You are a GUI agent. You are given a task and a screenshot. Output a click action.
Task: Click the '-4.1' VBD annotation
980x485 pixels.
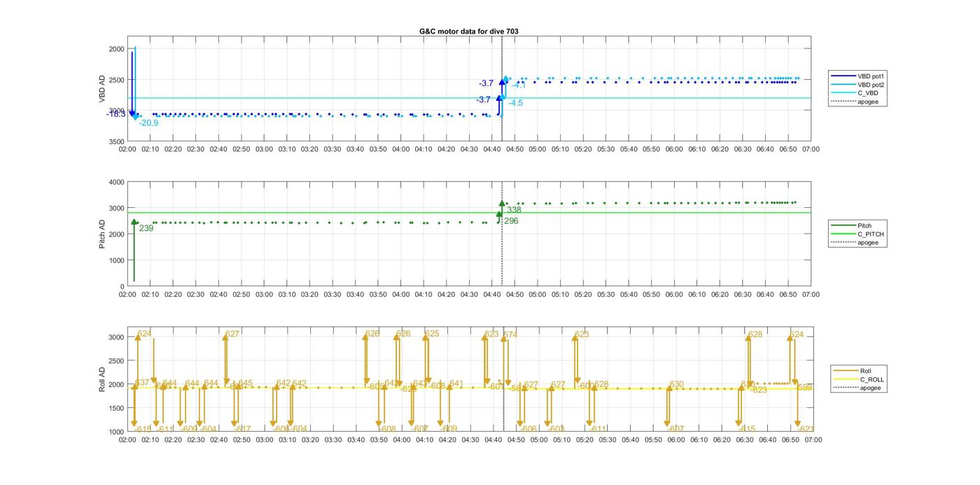click(519, 85)
